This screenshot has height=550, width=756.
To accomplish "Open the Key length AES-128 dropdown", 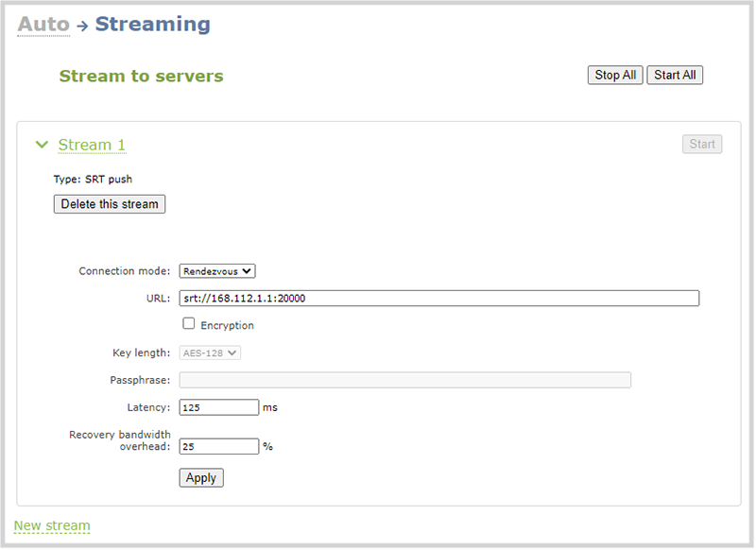I will coord(210,353).
